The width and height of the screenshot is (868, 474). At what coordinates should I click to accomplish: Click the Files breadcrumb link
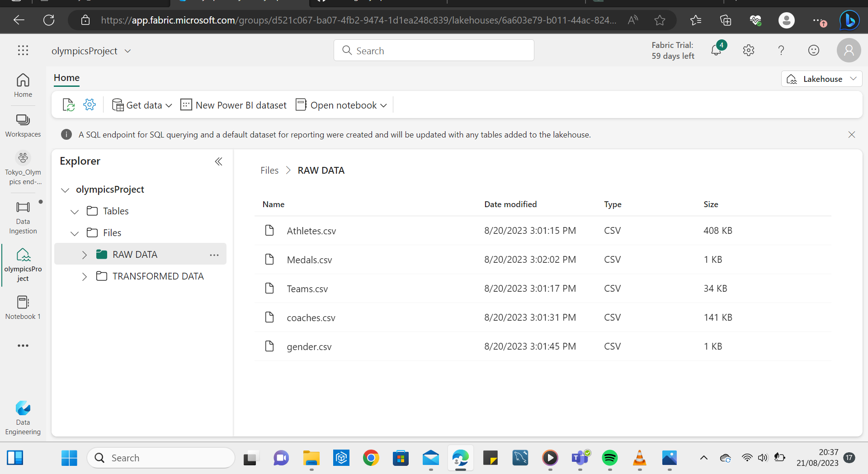click(x=269, y=170)
